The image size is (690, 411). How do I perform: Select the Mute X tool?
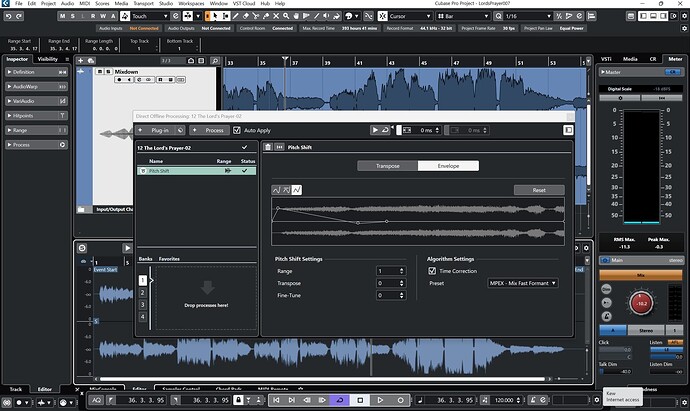276,16
